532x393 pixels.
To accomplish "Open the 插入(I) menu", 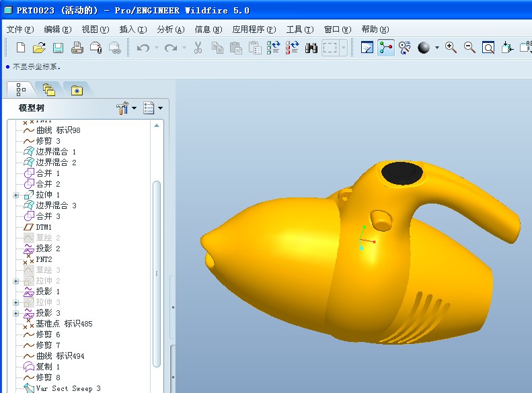I will point(133,30).
